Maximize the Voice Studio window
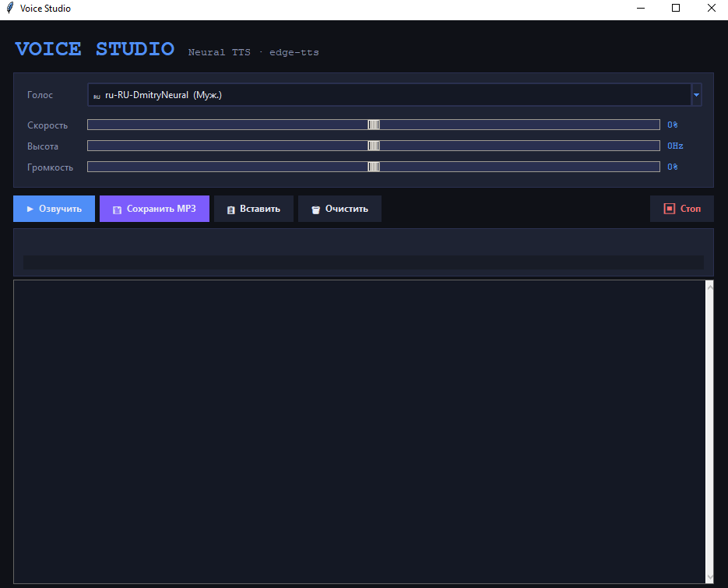 point(676,8)
